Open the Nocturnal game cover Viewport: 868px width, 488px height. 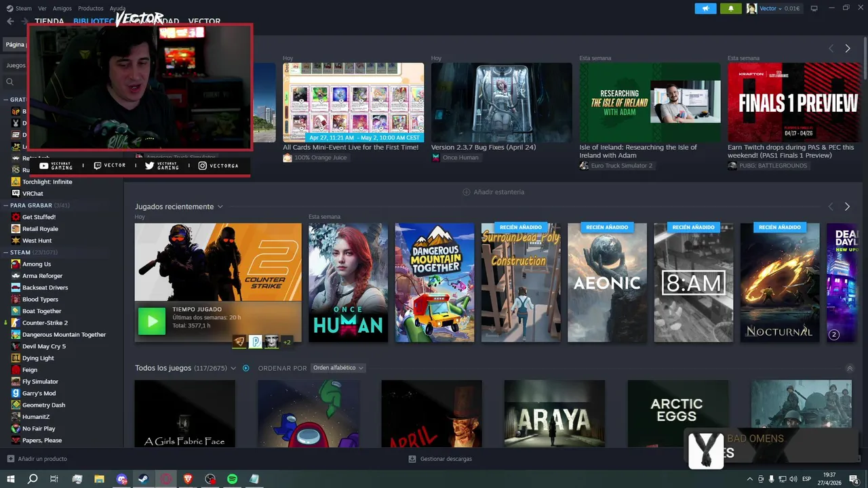[780, 283]
